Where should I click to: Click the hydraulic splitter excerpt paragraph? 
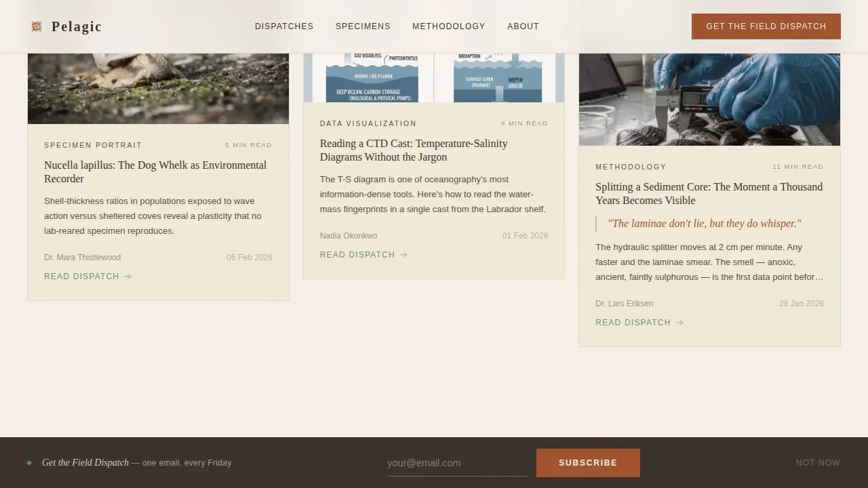click(709, 262)
